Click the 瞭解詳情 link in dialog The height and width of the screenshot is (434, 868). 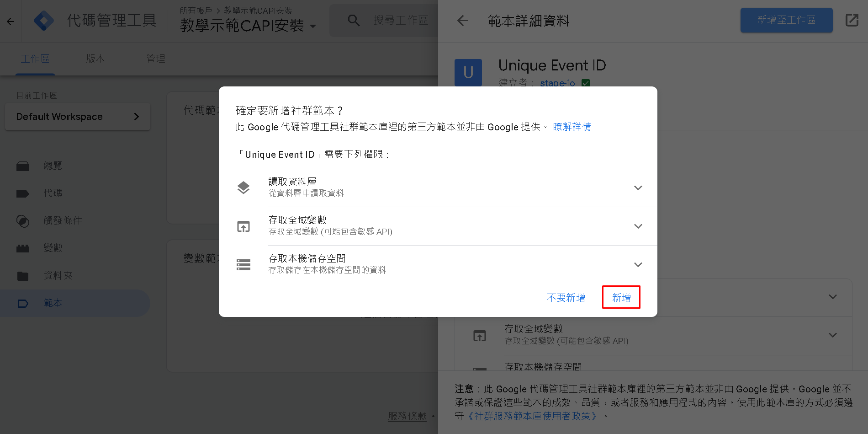[572, 127]
